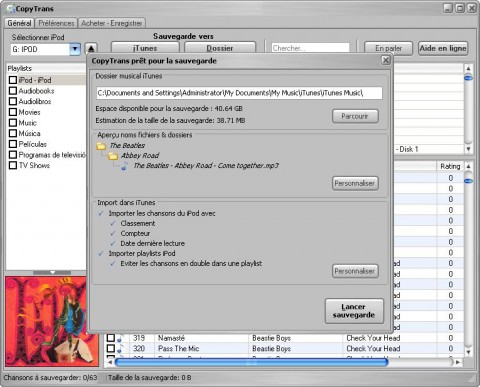Click Parcourir to browse folder

click(x=355, y=116)
